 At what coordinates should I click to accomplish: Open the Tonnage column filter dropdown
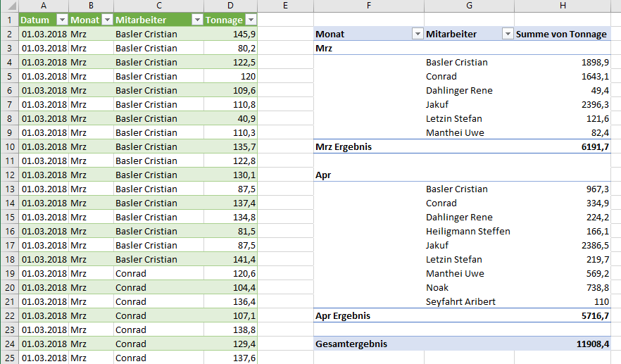click(251, 20)
